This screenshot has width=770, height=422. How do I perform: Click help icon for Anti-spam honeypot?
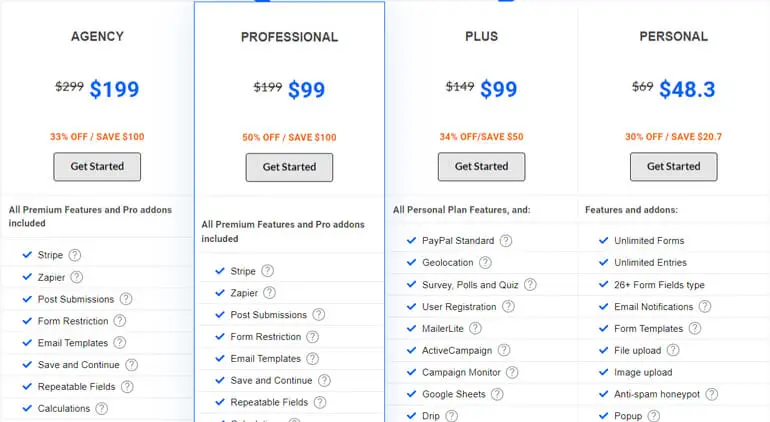coord(712,394)
